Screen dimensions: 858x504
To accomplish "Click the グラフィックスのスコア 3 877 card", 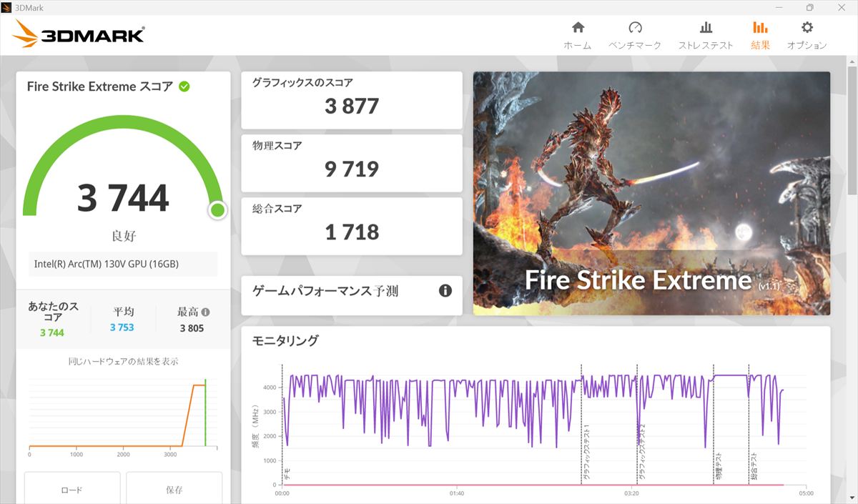I will (352, 100).
